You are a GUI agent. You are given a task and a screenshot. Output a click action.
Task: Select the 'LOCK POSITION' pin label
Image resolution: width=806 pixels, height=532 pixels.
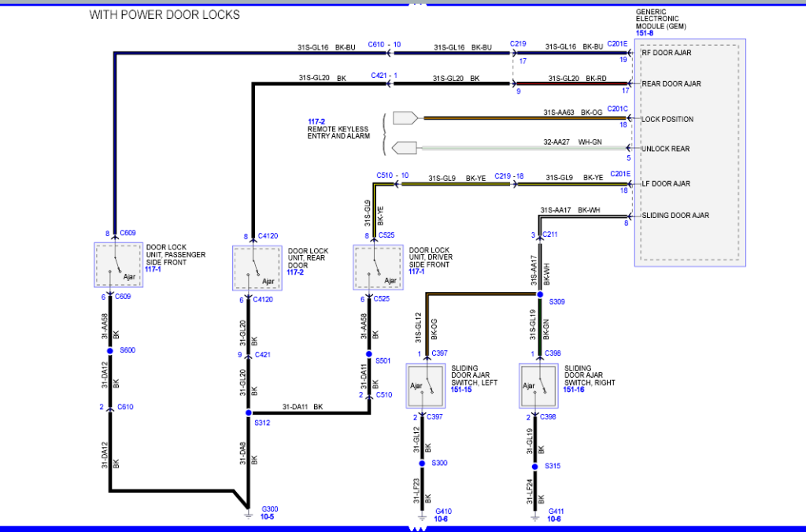(x=667, y=120)
